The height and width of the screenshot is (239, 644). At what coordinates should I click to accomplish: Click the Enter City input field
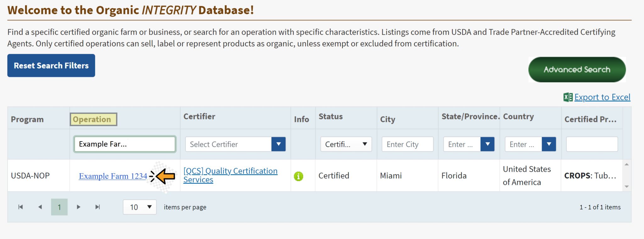pyautogui.click(x=408, y=144)
